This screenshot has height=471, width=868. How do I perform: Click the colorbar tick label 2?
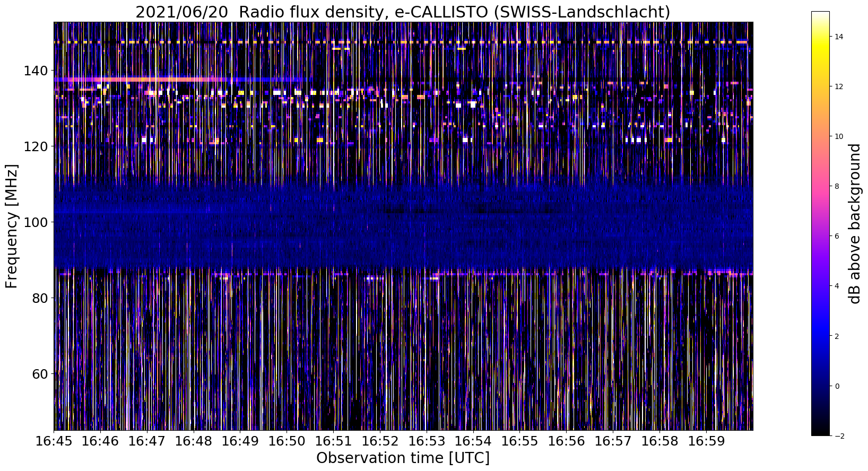pyautogui.click(x=837, y=336)
